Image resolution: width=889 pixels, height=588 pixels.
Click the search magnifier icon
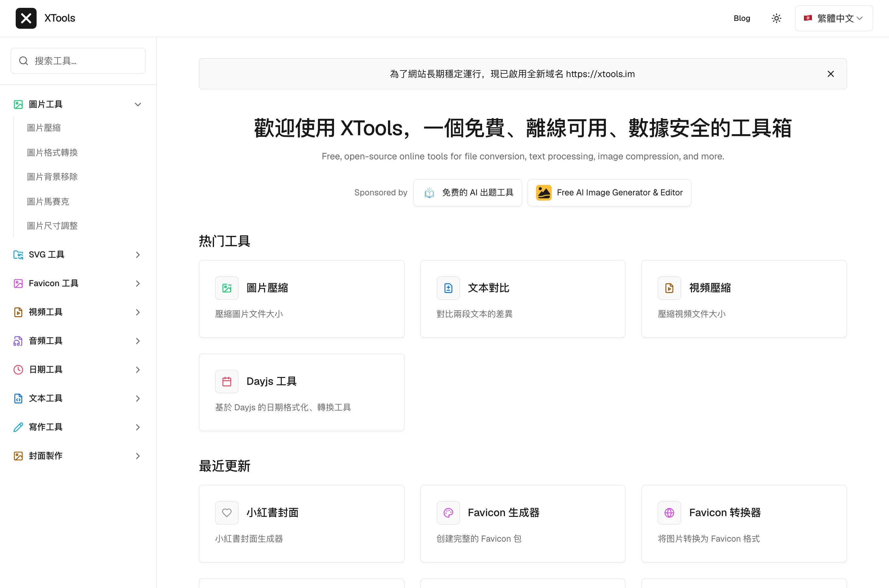(24, 61)
